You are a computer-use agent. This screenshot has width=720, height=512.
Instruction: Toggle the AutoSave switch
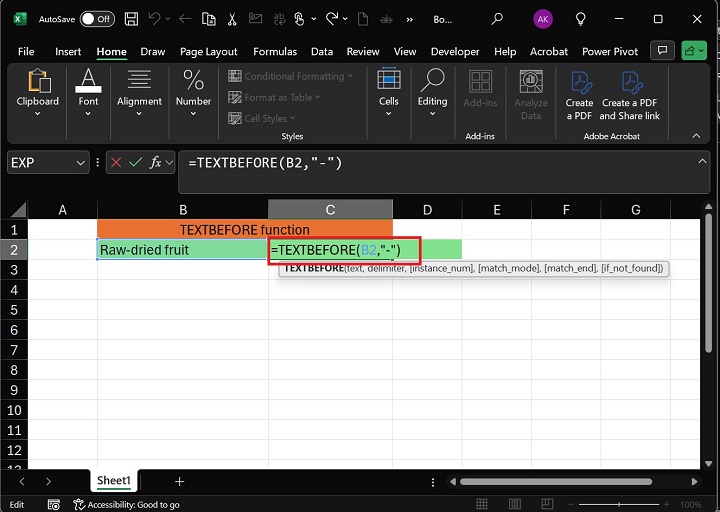96,19
